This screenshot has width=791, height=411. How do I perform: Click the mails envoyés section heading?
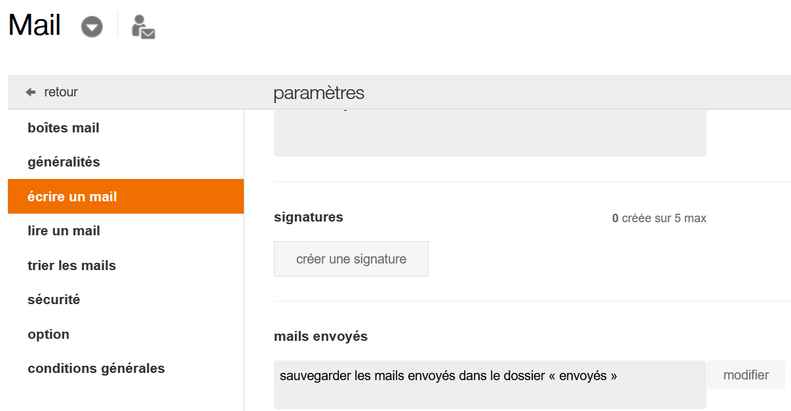coord(321,336)
